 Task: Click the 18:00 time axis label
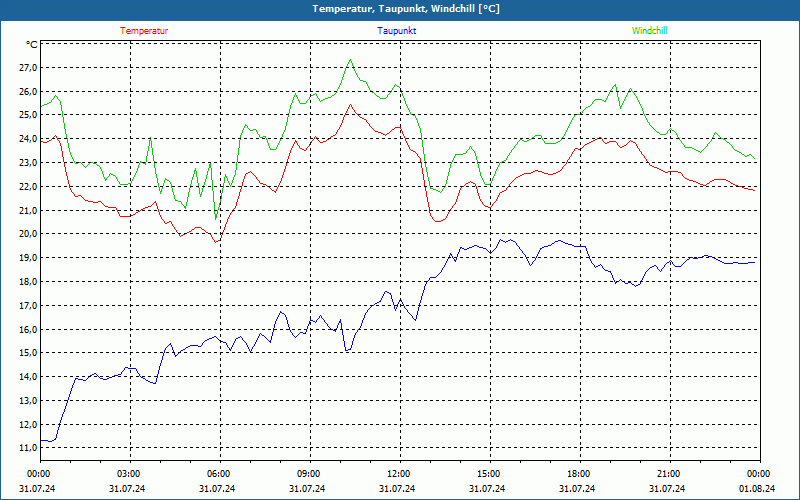point(579,474)
